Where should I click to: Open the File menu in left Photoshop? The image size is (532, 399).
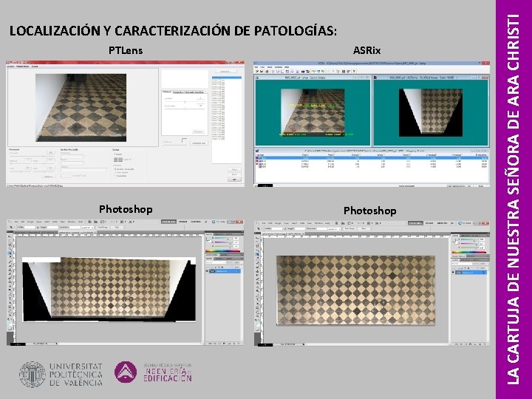(16, 222)
